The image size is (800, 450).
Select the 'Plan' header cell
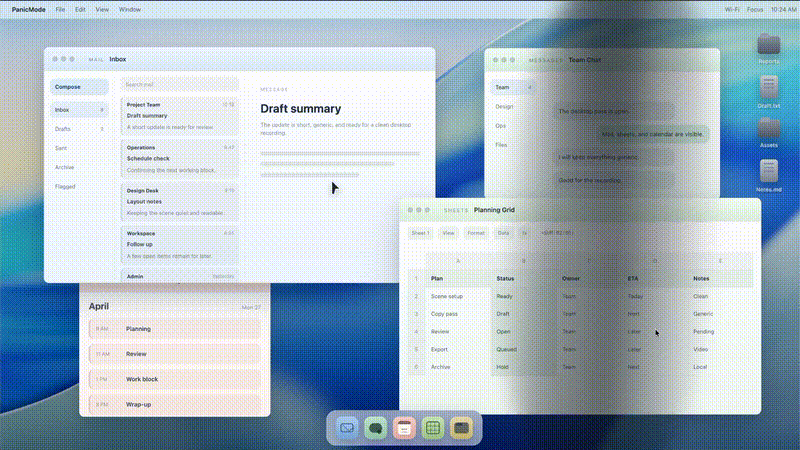458,279
